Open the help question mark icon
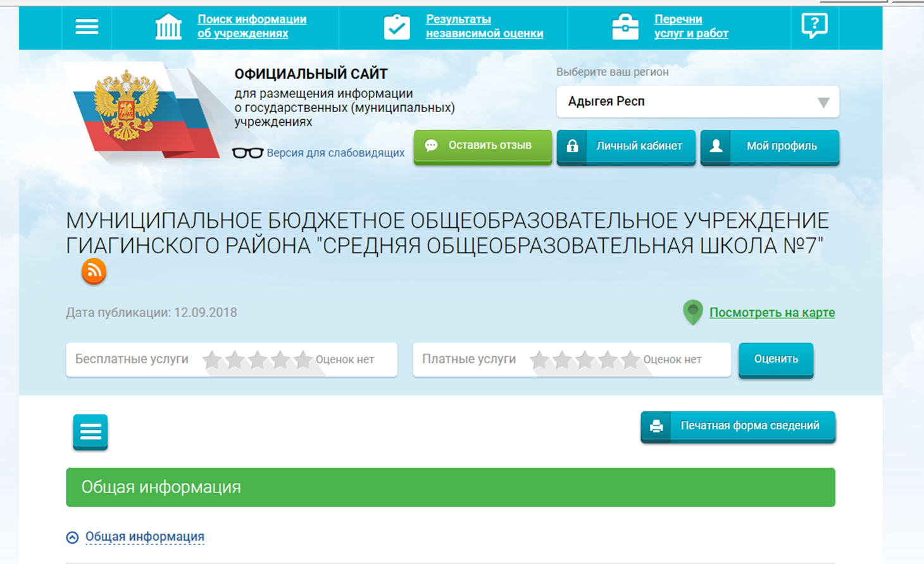Viewport: 924px width, 564px height. [x=814, y=27]
